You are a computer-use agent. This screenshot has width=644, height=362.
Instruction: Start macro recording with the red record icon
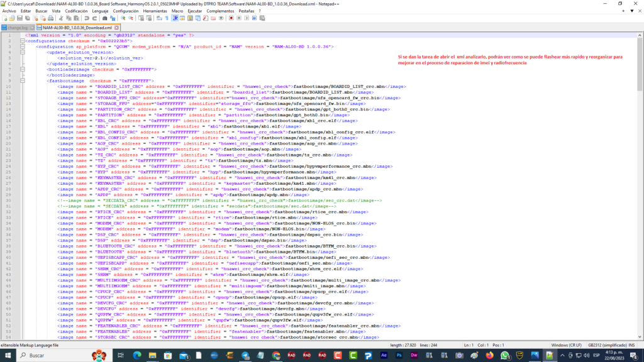(x=231, y=19)
